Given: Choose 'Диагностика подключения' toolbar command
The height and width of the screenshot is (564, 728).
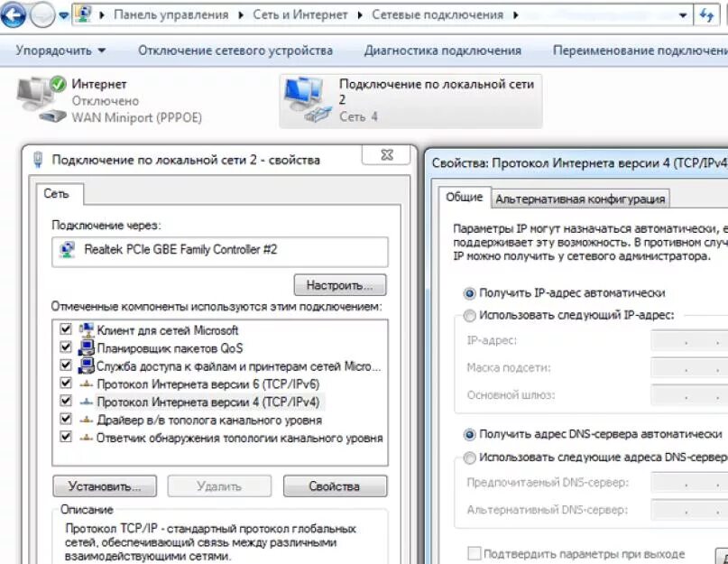Looking at the screenshot, I should (x=442, y=51).
